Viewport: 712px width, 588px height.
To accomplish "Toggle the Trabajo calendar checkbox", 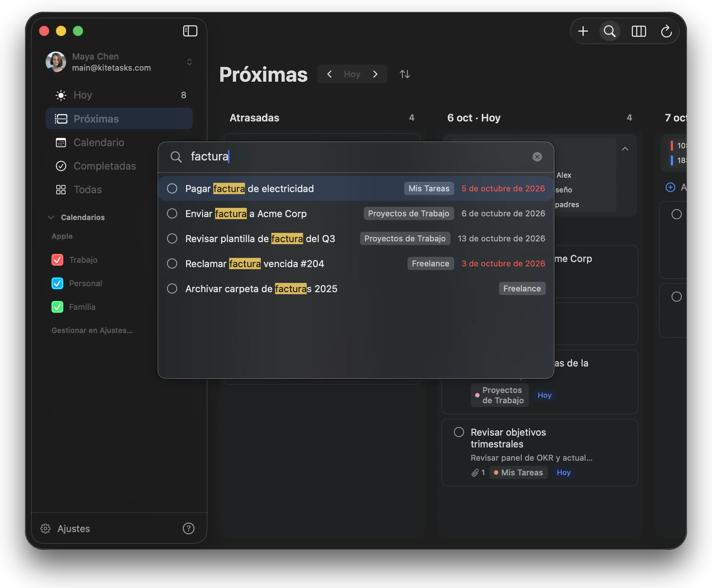I will coord(57,260).
